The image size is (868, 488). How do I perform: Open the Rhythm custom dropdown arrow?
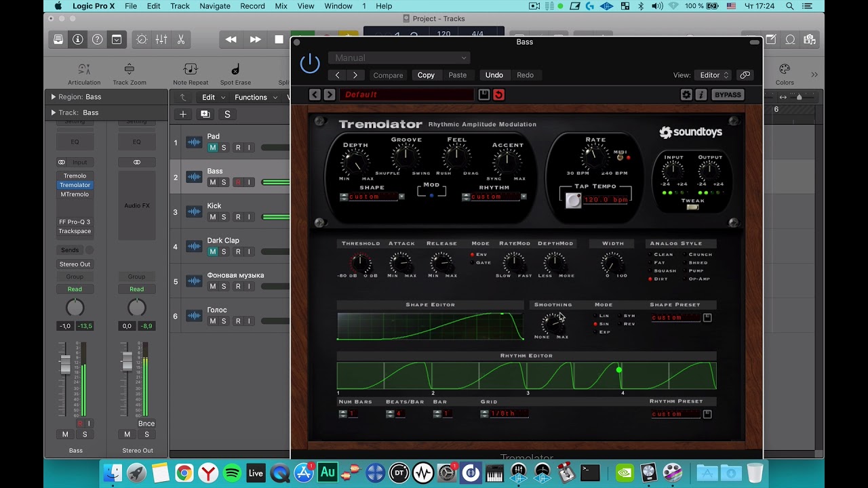pos(524,197)
